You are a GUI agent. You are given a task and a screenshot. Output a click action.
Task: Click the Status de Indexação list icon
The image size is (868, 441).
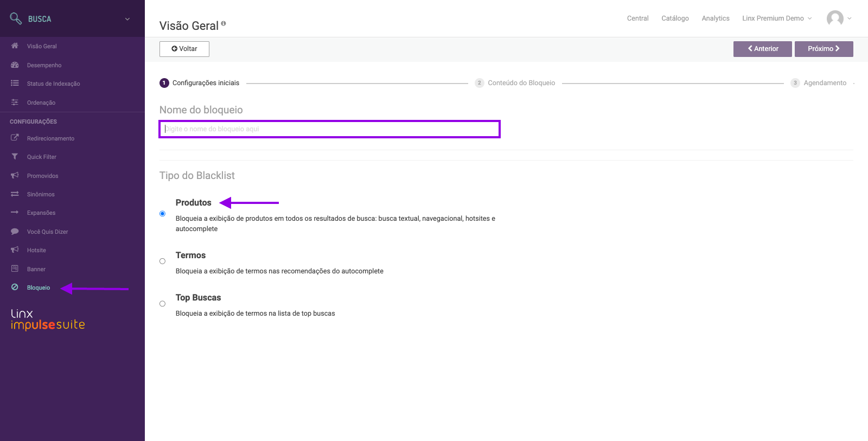[15, 84]
